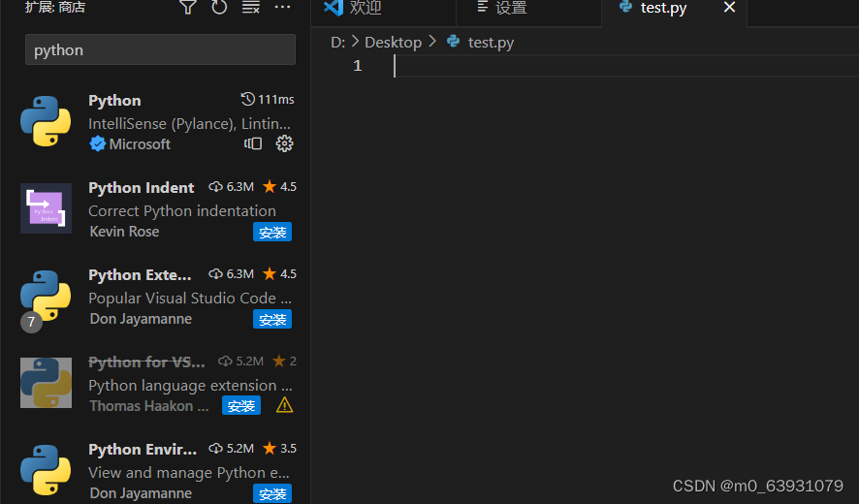Refresh the extensions marketplace list
Screen dimensions: 859x504
[219, 7]
